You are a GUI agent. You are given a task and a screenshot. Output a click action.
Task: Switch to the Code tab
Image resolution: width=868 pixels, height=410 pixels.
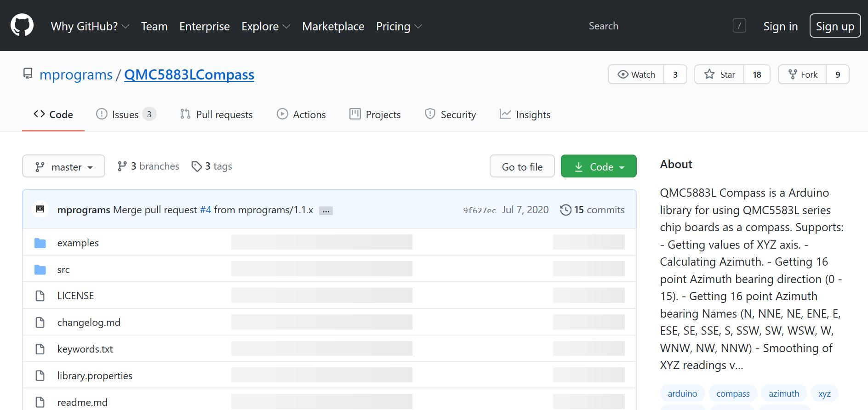click(x=53, y=114)
